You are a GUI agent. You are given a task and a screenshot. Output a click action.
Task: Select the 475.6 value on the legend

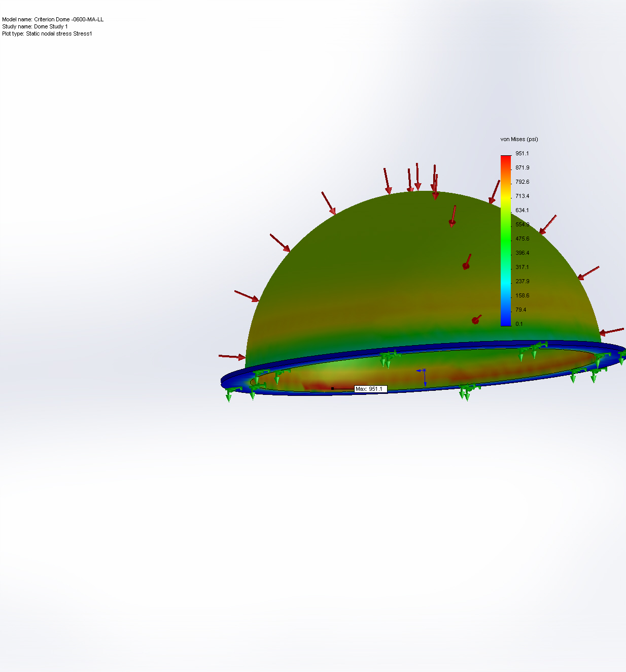pyautogui.click(x=522, y=239)
